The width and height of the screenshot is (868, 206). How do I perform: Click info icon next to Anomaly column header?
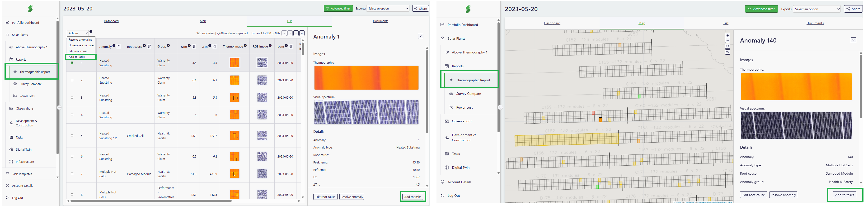tap(114, 46)
